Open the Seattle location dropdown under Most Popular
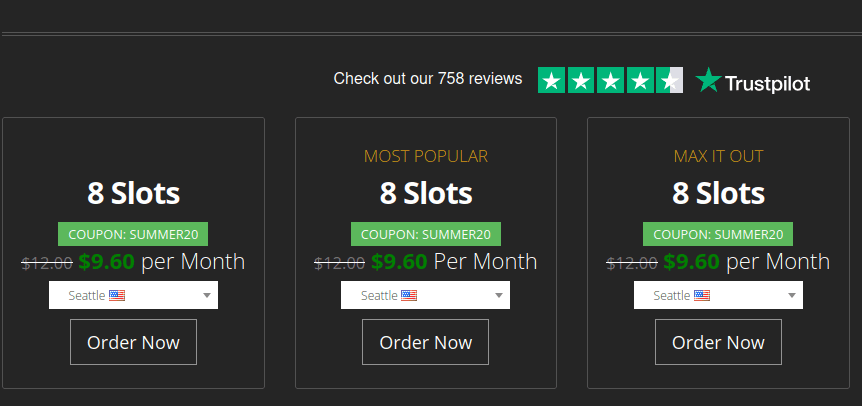 coord(425,296)
